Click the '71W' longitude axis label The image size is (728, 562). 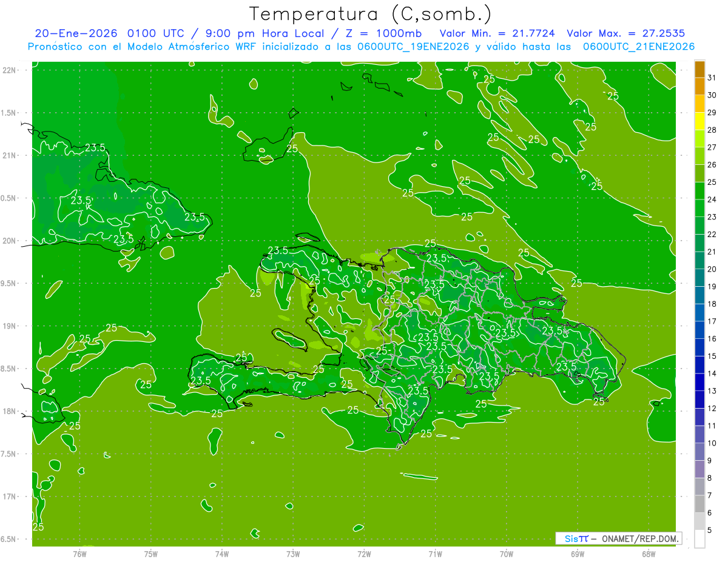pyautogui.click(x=435, y=554)
